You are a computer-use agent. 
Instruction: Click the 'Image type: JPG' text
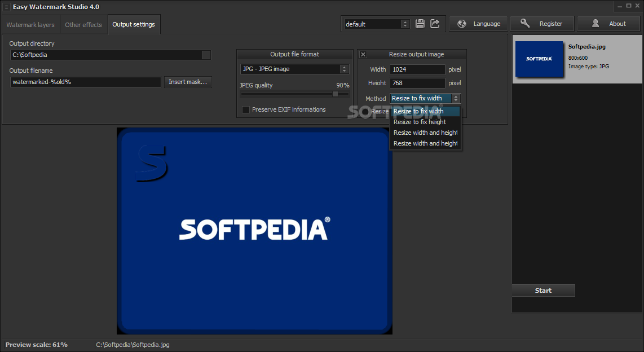[x=589, y=66]
